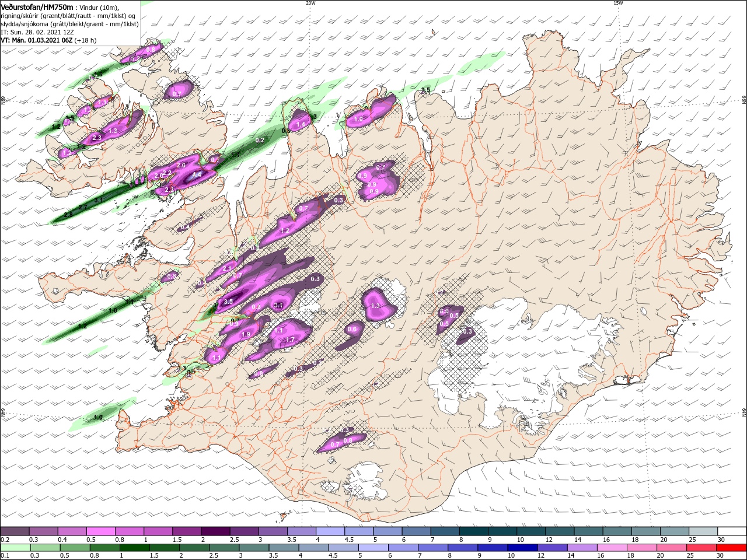
Task: Click the '(+18 h)' forecast offset text
Action: 85,40
